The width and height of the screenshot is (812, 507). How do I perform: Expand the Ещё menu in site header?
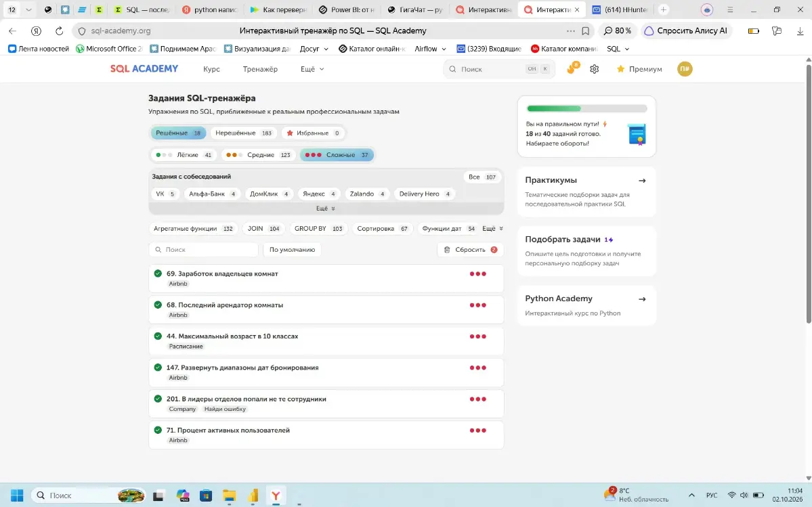312,69
